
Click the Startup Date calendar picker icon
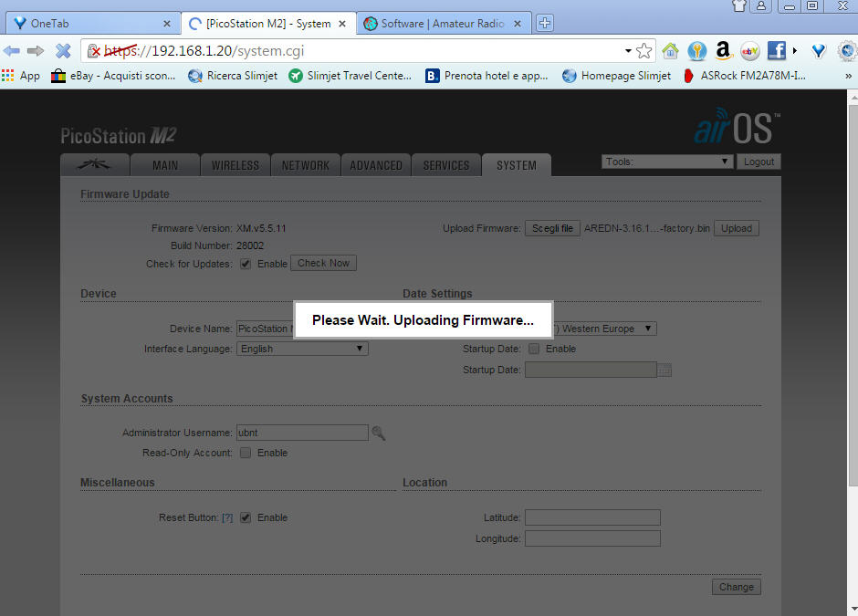point(664,370)
